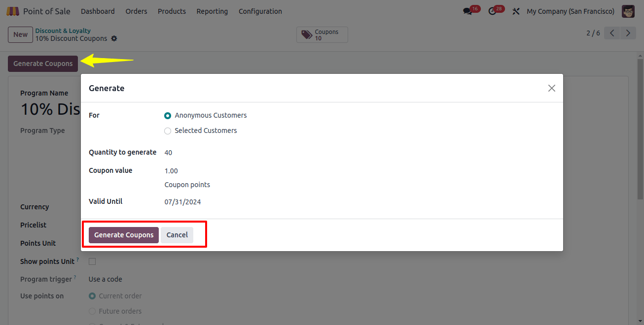Viewport: 644px width, 325px height.
Task: Open the Orders menu
Action: click(136, 11)
